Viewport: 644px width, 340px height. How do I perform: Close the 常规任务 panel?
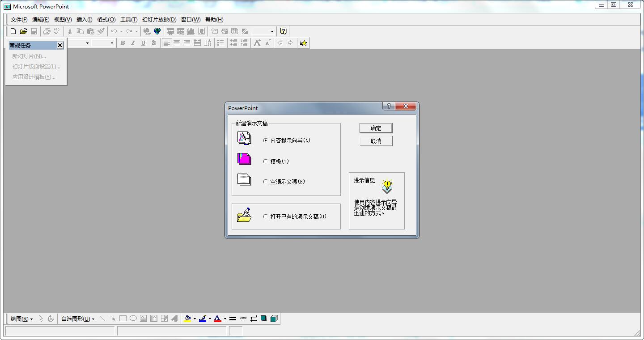[59, 45]
